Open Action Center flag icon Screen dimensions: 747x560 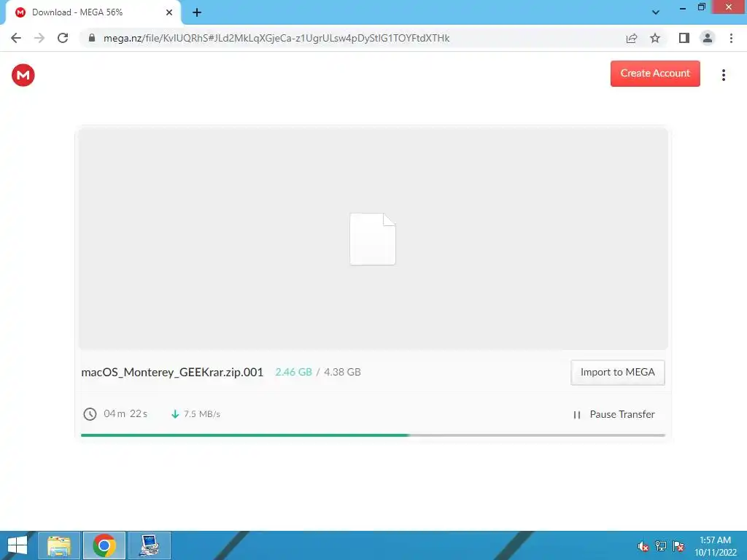[x=678, y=546]
